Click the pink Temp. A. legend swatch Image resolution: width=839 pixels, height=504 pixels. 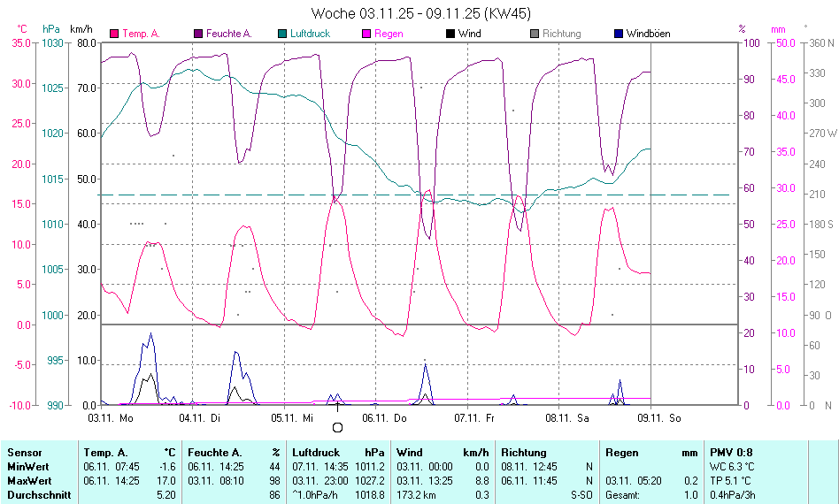(x=114, y=34)
